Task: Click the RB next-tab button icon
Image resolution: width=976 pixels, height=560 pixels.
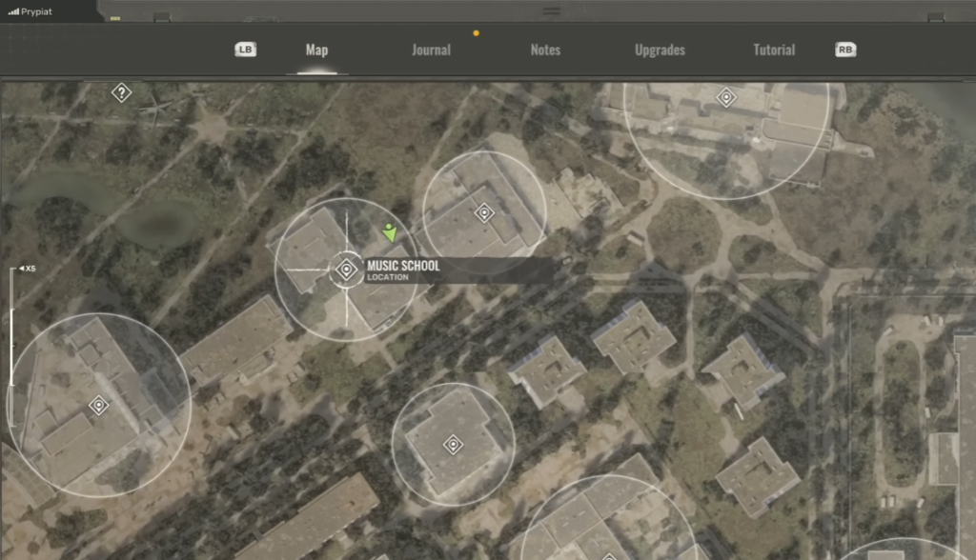Action: pyautogui.click(x=845, y=50)
